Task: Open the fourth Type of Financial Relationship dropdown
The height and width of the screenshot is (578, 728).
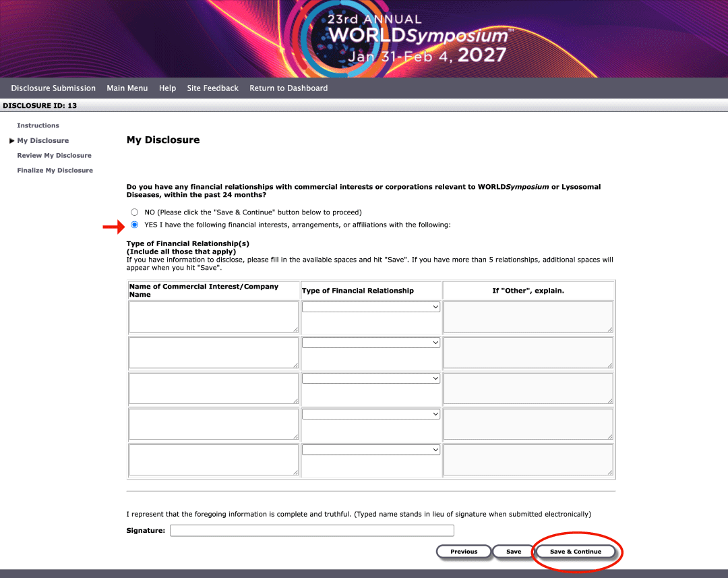Action: click(x=371, y=414)
